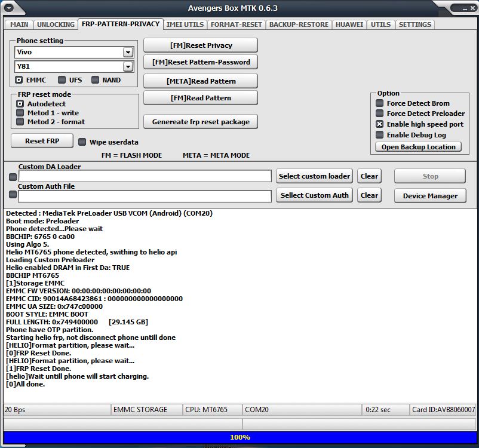Switch to the MAIN tab
This screenshot has height=448, width=479.
19,24
